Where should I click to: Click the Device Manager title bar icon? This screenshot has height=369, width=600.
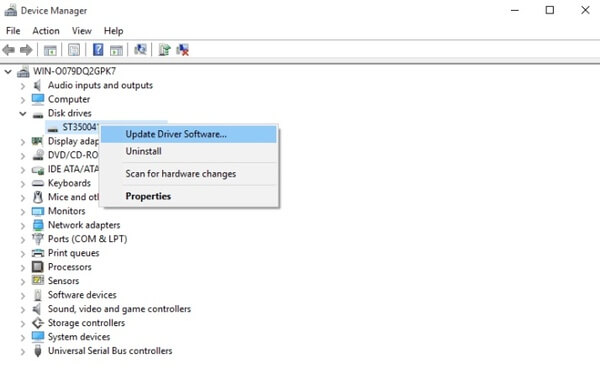pyautogui.click(x=10, y=10)
